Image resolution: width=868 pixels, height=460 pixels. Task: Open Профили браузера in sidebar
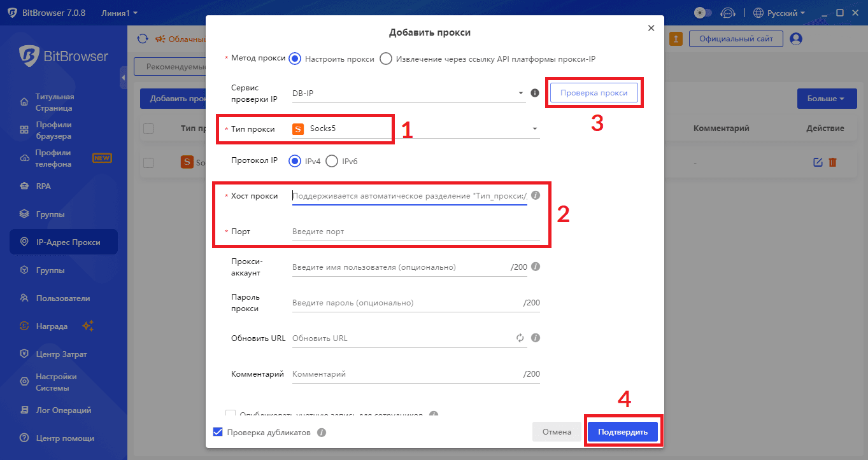click(53, 130)
